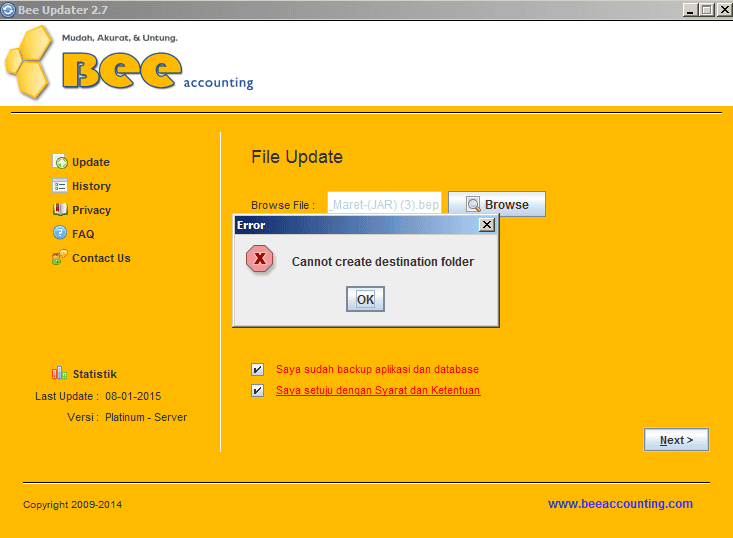Open the Update menu item
733x538 pixels.
click(x=91, y=162)
